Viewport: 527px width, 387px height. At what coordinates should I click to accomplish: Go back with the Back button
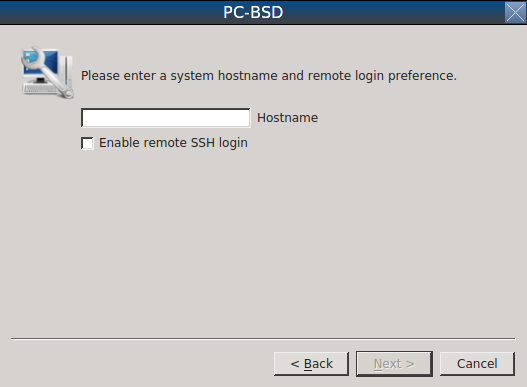point(311,364)
